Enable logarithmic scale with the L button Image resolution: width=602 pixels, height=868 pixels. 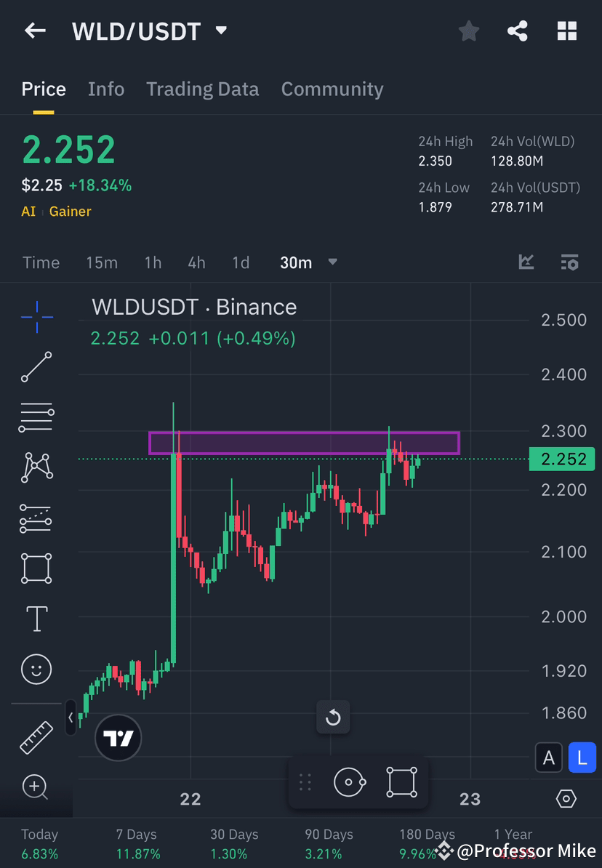(582, 757)
